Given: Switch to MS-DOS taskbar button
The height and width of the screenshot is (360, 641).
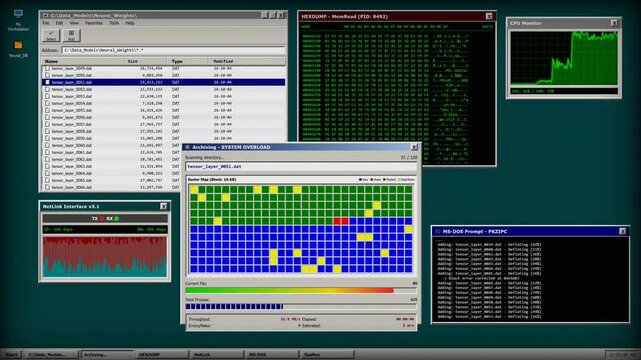Looking at the screenshot, I should tap(272, 354).
